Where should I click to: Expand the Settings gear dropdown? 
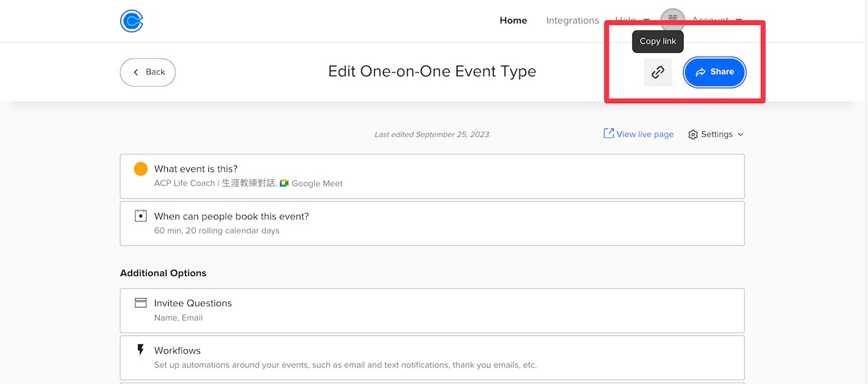click(716, 135)
